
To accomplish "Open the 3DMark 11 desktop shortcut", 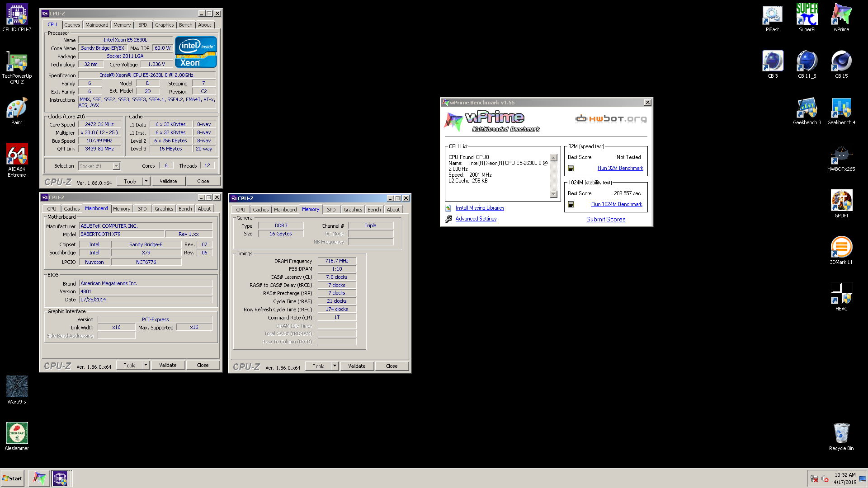I will pos(841,250).
